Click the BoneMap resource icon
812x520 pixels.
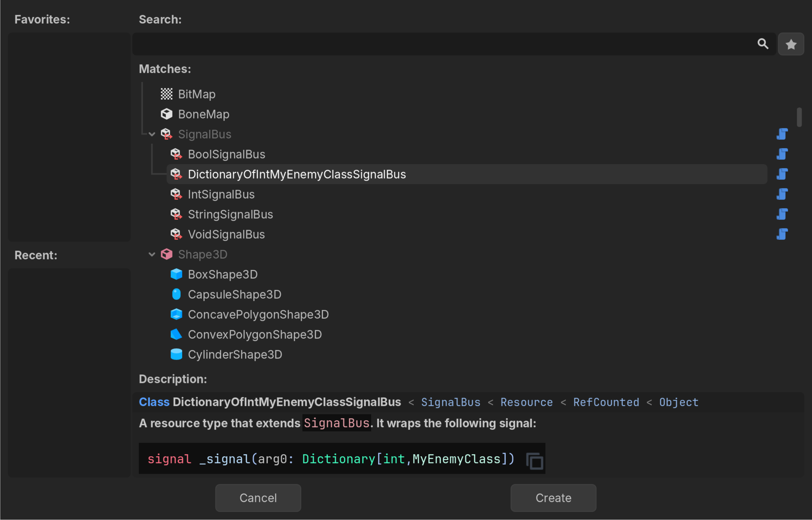coord(167,114)
